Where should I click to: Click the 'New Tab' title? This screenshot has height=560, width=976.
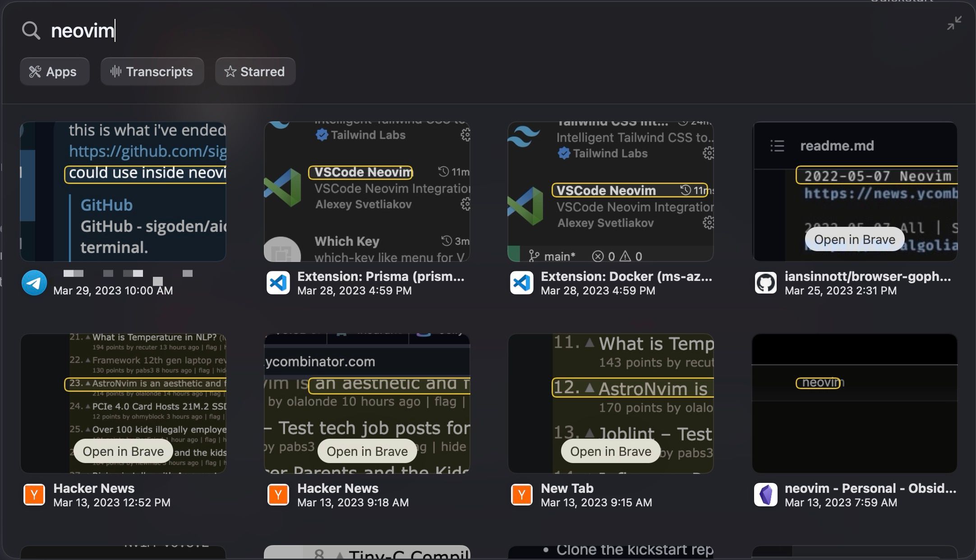(x=567, y=488)
